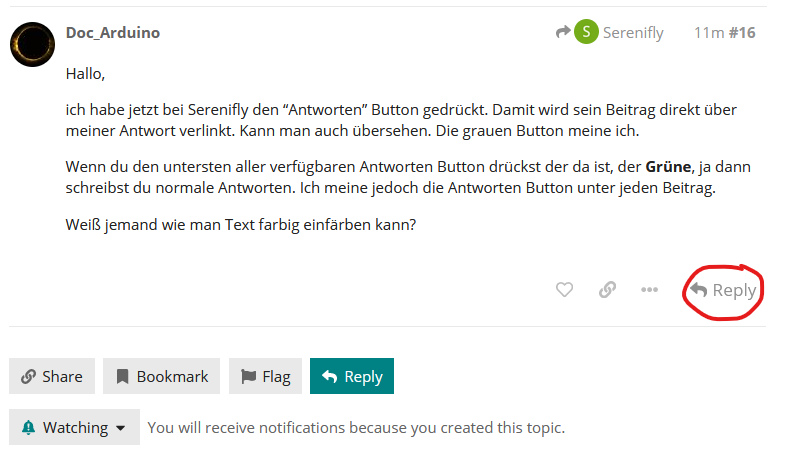This screenshot has height=468, width=803.
Task: Click the arrow icon in the green Reply button
Action: click(x=329, y=377)
